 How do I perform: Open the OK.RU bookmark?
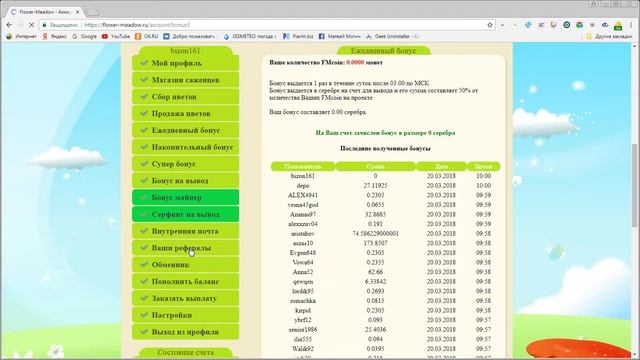(147, 36)
